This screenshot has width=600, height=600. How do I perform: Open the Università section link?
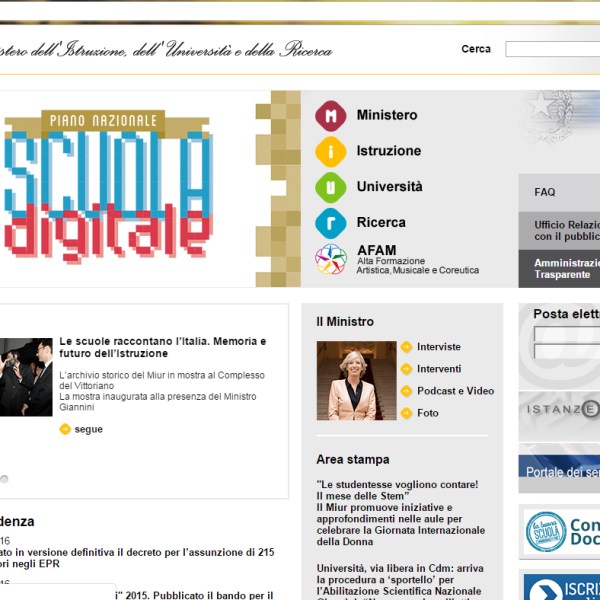point(390,187)
